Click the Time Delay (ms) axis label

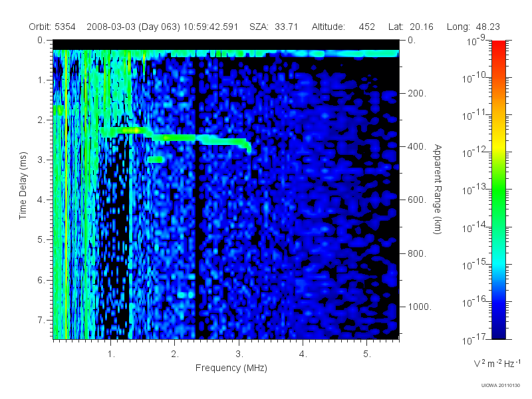[23, 186]
